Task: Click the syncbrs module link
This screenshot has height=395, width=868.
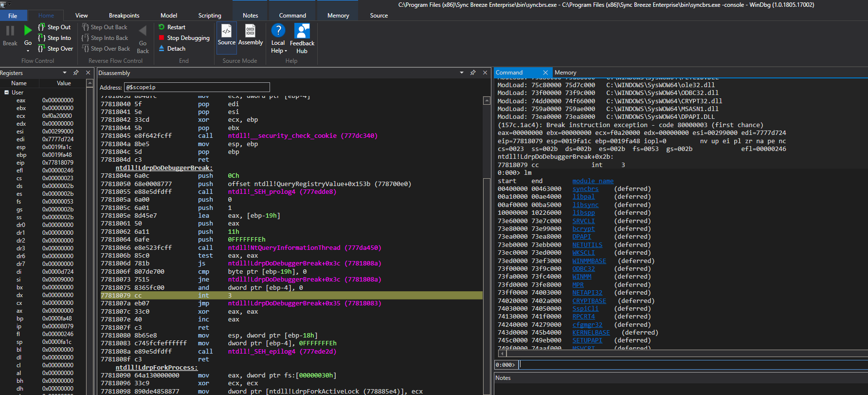Action: [x=585, y=189]
